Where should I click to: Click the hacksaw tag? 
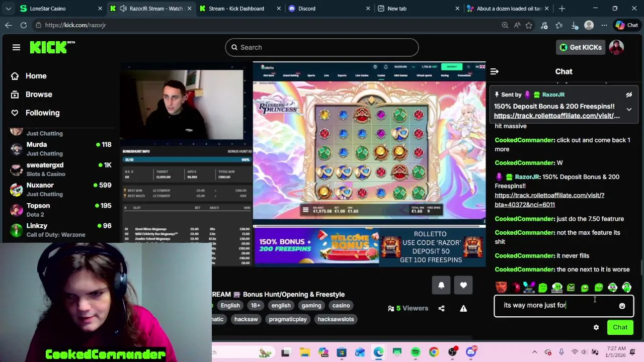click(246, 319)
